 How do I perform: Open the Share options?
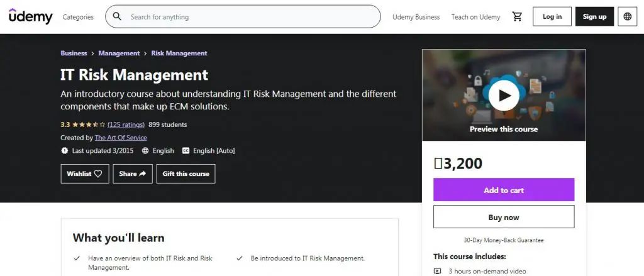(x=132, y=174)
